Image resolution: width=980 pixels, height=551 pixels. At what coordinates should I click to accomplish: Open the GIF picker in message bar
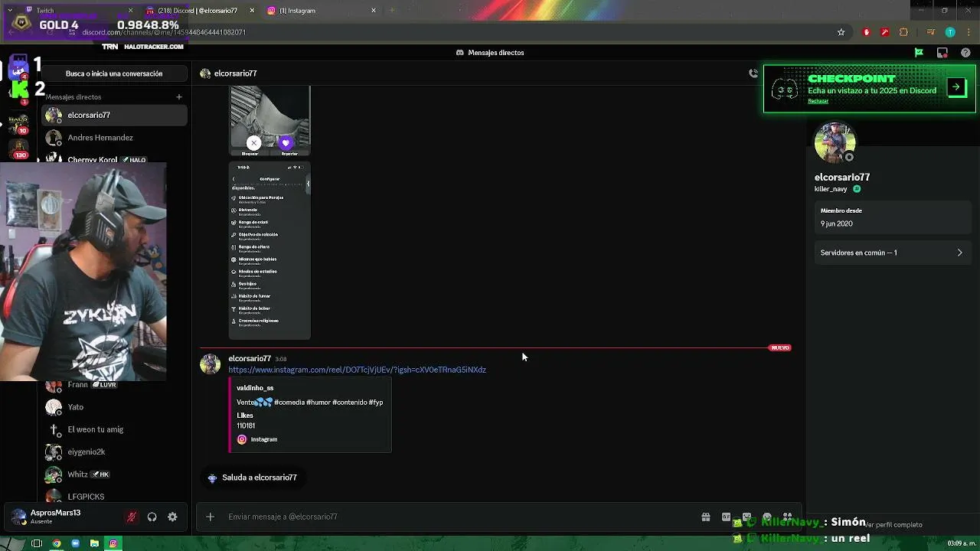[726, 517]
